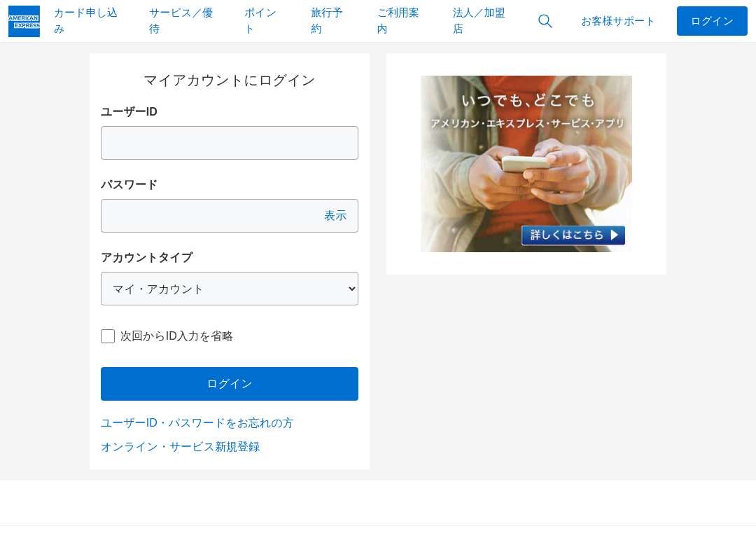This screenshot has width=756, height=538.
Task: Open ユーザーID・パスワードをお忘れの方 link
Action: pos(197,423)
